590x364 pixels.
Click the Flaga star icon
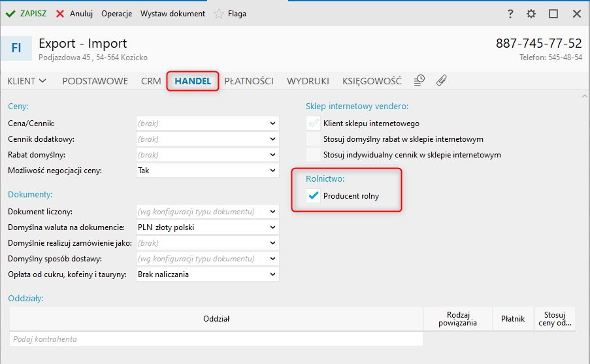219,14
